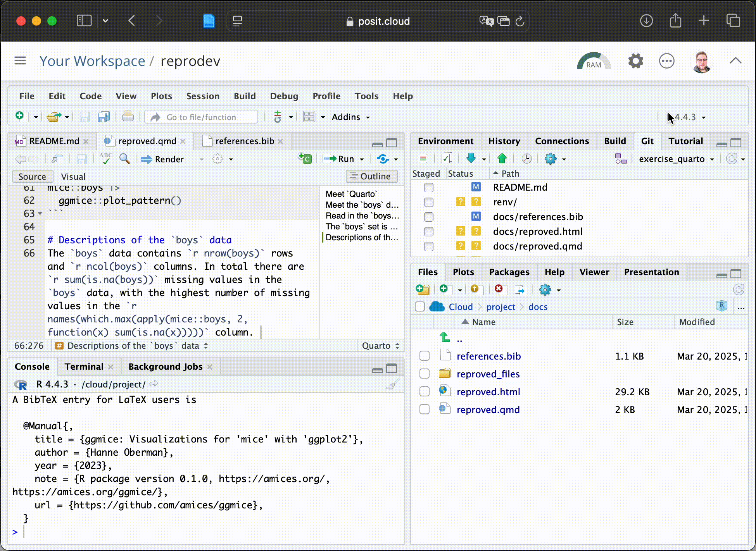Navigate to project breadcrumb link

[x=501, y=307]
